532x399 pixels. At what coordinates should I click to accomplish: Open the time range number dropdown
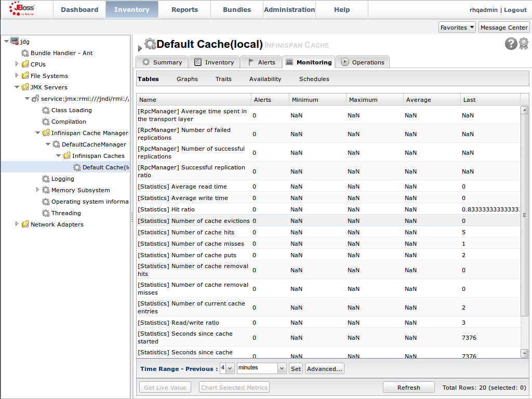coord(230,368)
